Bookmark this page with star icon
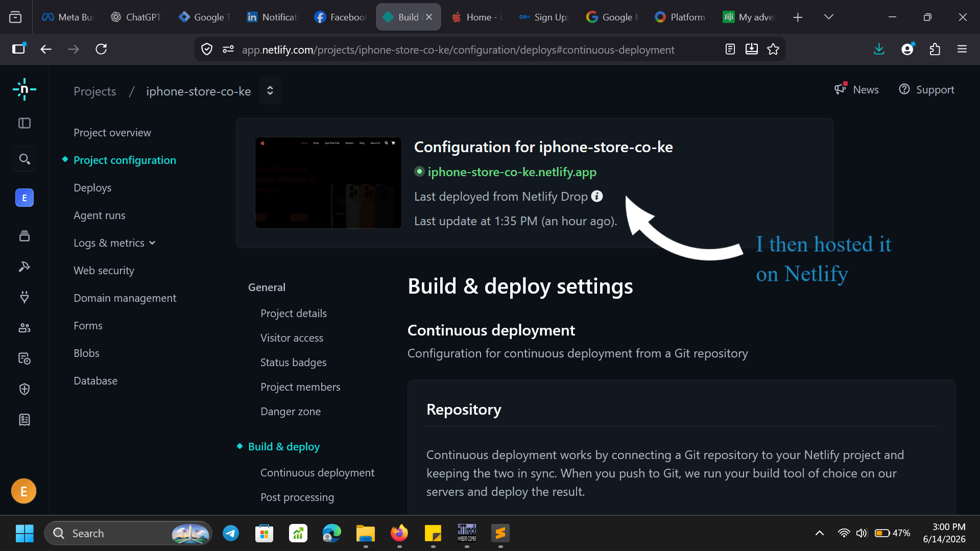Screen dimensions: 980x551 tap(773, 49)
